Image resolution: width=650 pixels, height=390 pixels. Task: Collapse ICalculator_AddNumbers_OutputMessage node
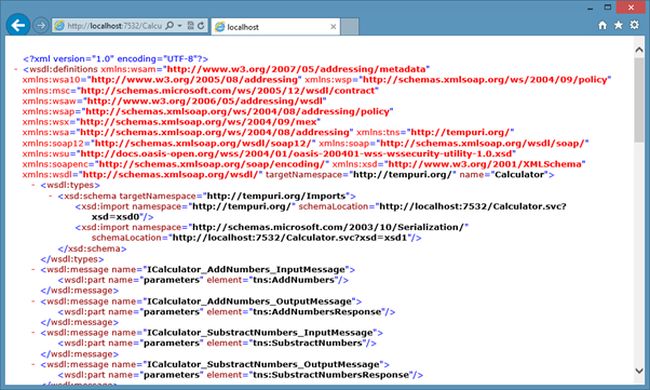[33, 301]
